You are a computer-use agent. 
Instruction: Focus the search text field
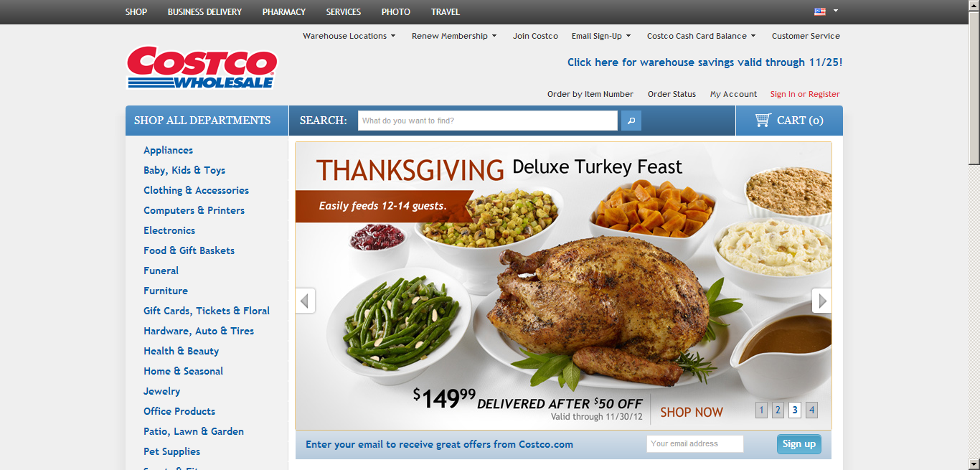point(488,121)
